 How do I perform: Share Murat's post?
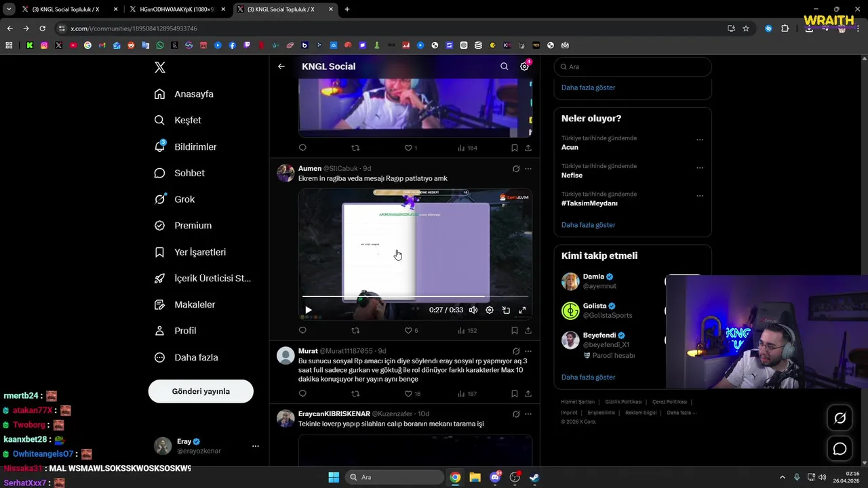[528, 394]
